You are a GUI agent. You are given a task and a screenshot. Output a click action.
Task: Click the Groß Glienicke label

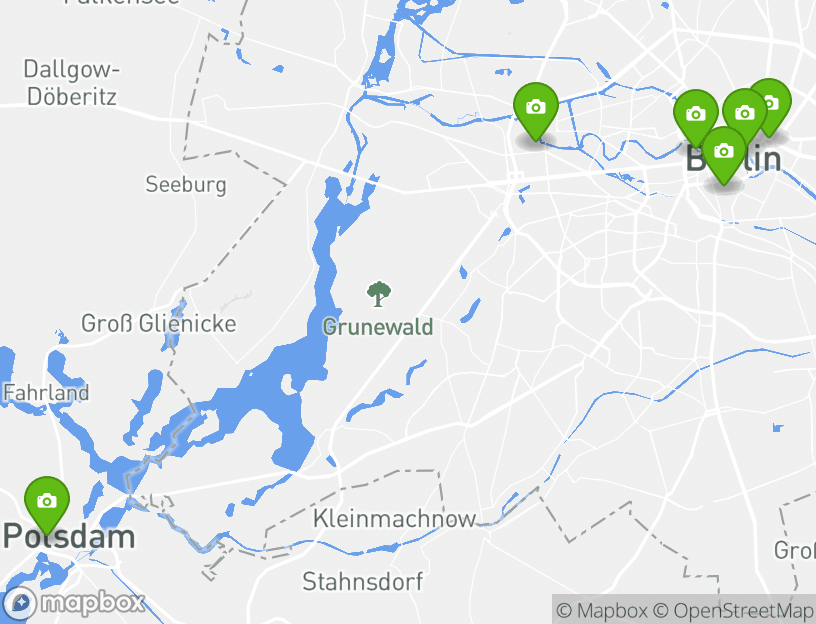(x=159, y=324)
